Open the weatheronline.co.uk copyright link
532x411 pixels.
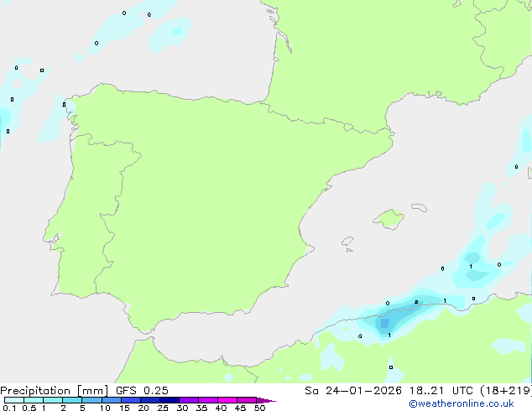click(x=462, y=403)
